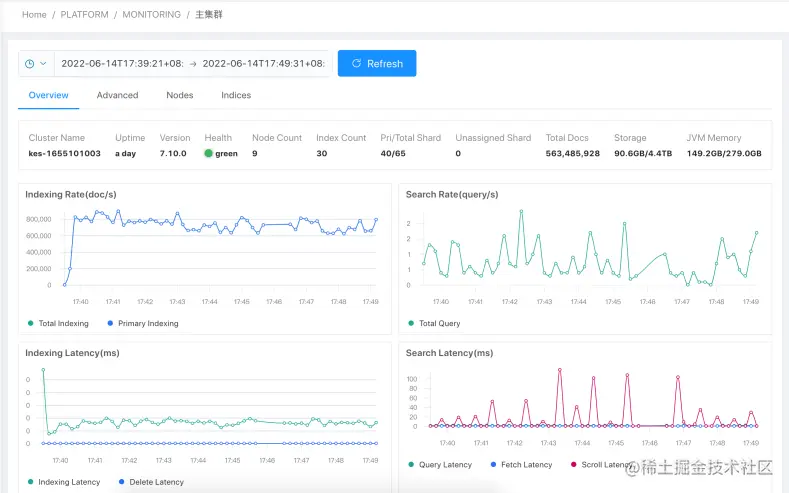The height and width of the screenshot is (493, 789).
Task: Open PLATFORM breadcrumb link
Action: [x=85, y=15]
